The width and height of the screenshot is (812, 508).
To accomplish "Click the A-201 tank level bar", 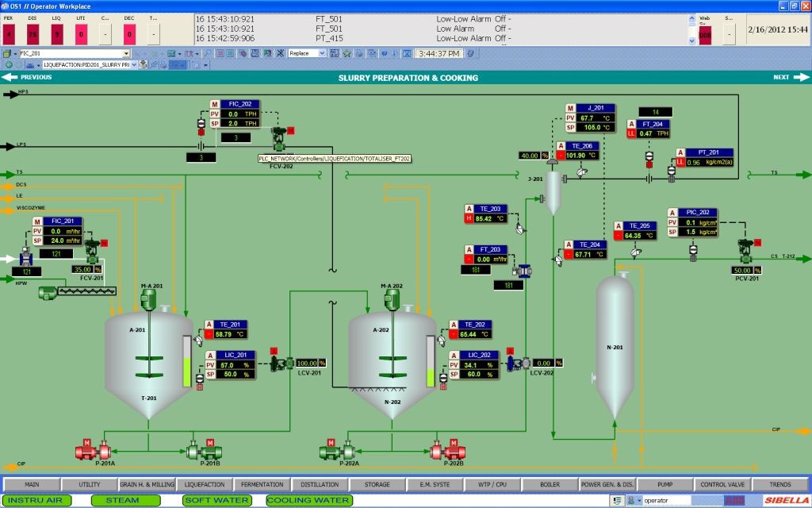I will [187, 362].
